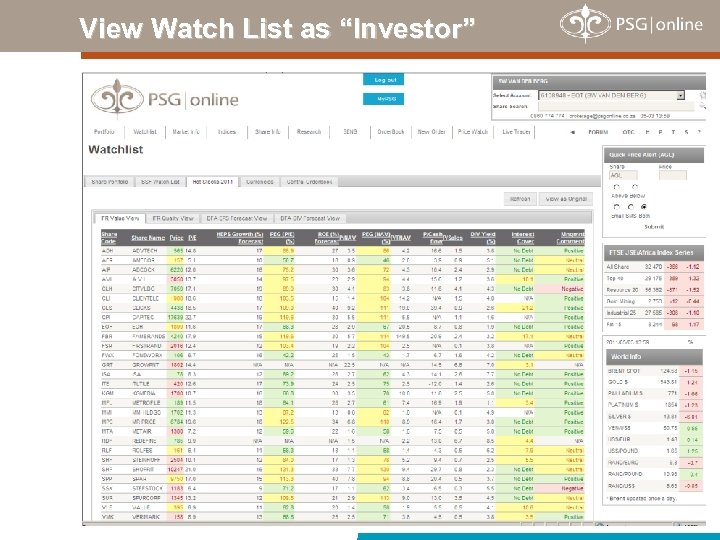Viewport: 720px width, 540px height.
Task: Select the FR Quality View tab
Action: pos(173,219)
